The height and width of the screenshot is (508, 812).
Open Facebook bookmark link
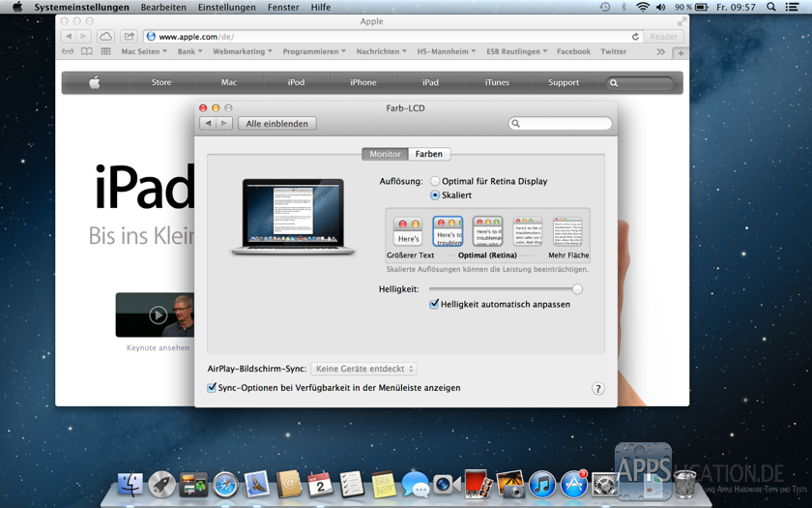pyautogui.click(x=573, y=51)
